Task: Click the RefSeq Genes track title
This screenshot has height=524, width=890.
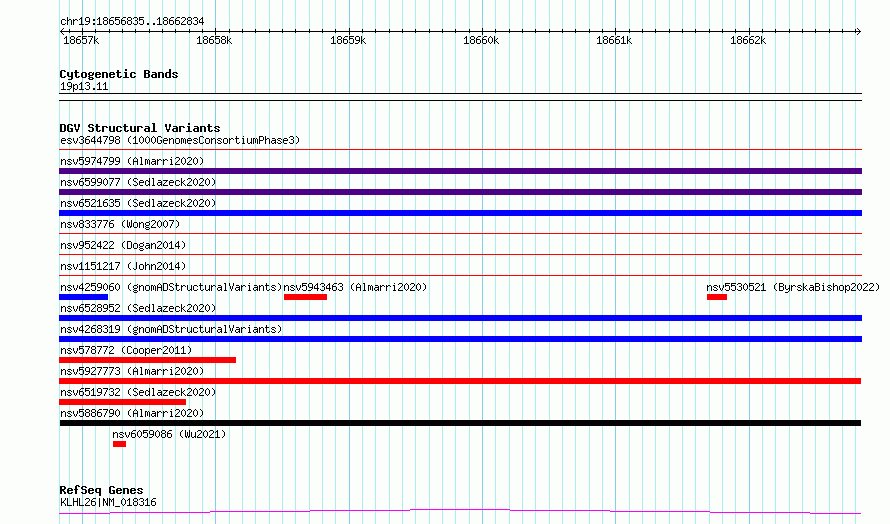Action: click(x=101, y=490)
